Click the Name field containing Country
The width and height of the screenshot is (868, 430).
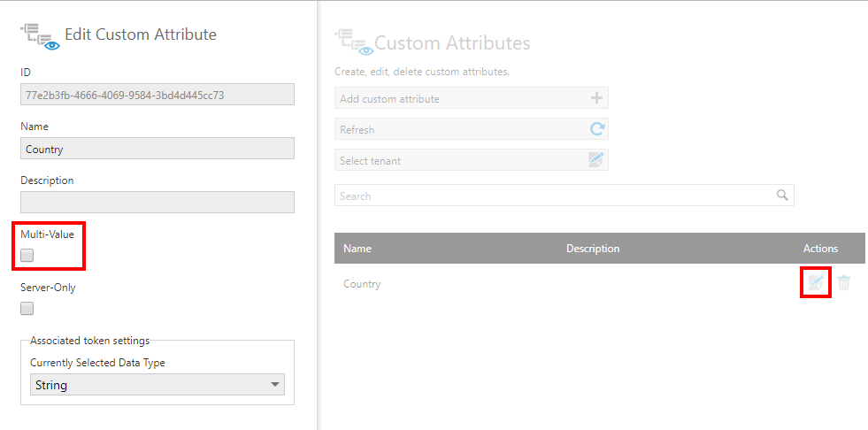coord(157,149)
